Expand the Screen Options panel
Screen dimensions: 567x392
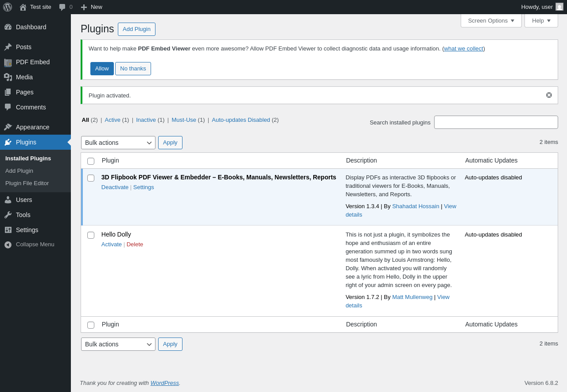(491, 20)
